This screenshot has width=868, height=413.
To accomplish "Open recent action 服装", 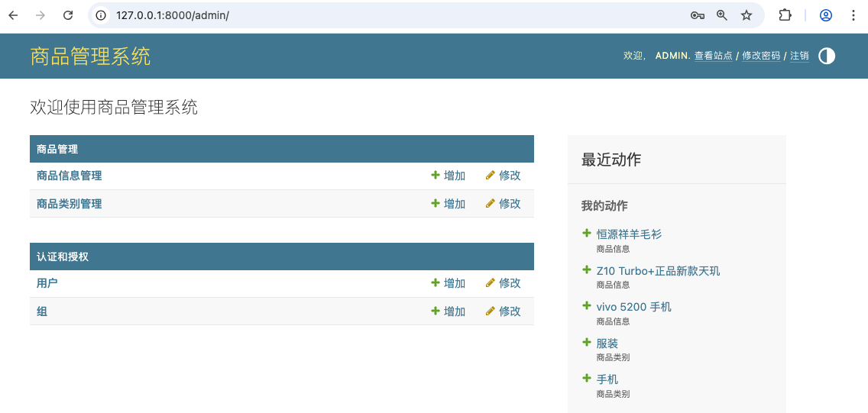I will 607,344.
